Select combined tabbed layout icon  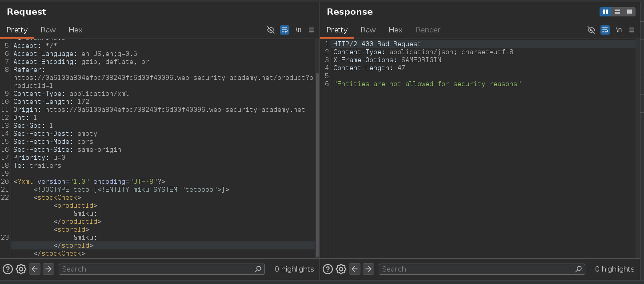click(x=629, y=12)
